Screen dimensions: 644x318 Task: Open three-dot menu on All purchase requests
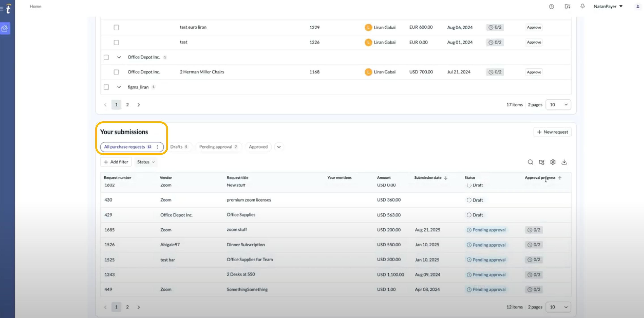(x=157, y=147)
